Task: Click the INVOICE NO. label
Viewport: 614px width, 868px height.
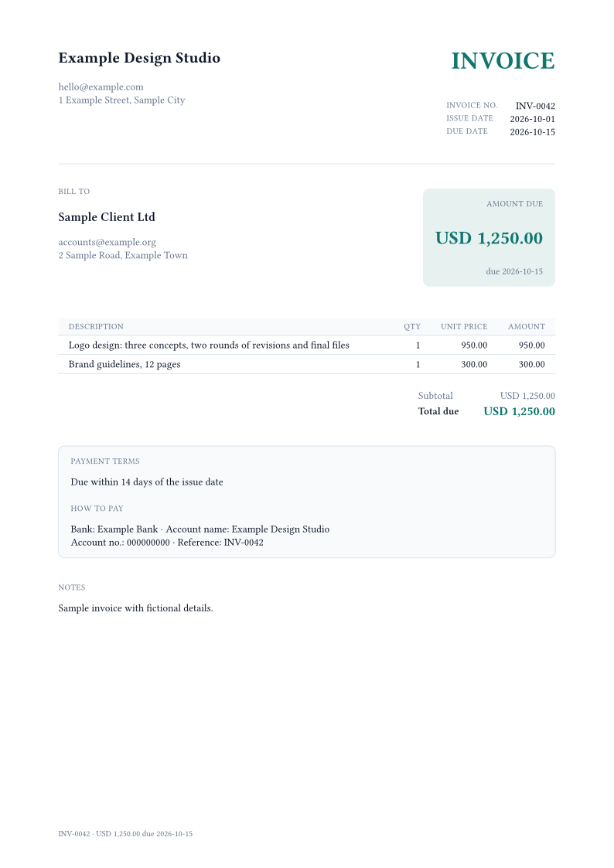Action: pos(472,105)
